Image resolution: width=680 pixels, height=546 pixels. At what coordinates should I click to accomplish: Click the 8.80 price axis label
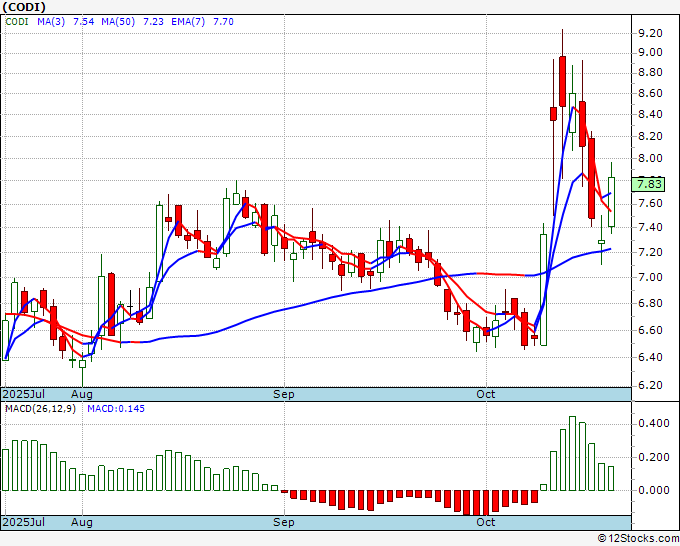point(650,72)
